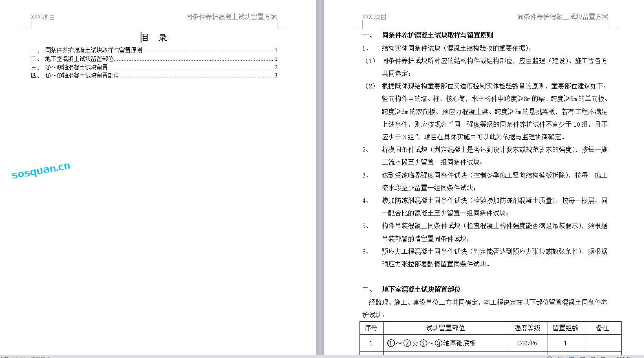Screen dimensions: 644x358
Task: Click the XXX 项目 header on the left page
Action: (x=43, y=17)
